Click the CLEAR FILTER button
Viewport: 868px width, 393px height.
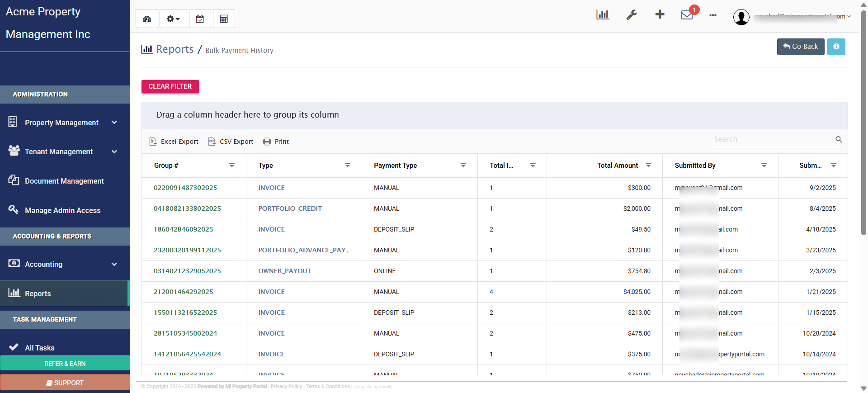pyautogui.click(x=170, y=86)
